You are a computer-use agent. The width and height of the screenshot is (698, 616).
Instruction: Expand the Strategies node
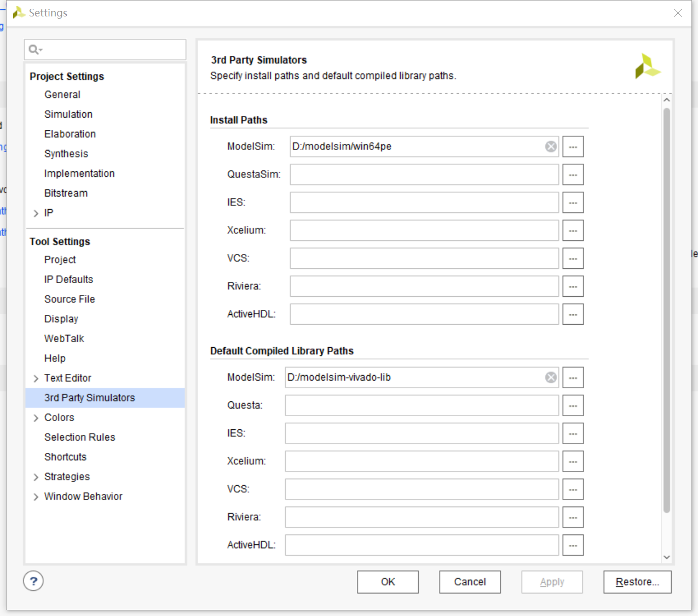tap(36, 477)
